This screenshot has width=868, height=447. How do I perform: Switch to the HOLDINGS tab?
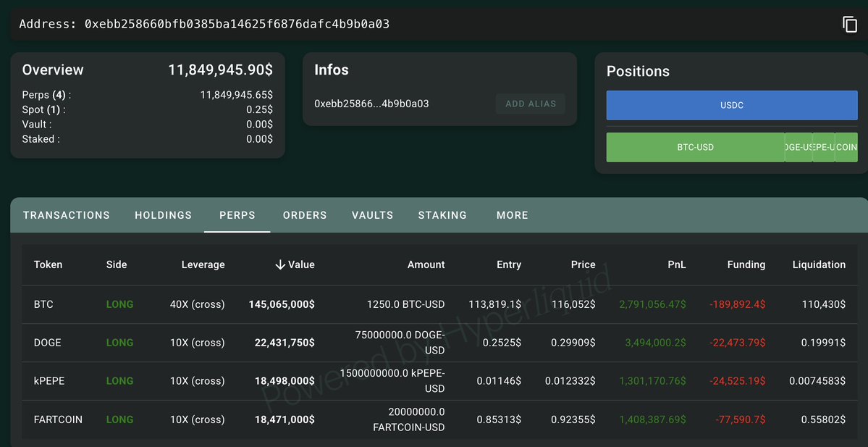(x=164, y=215)
